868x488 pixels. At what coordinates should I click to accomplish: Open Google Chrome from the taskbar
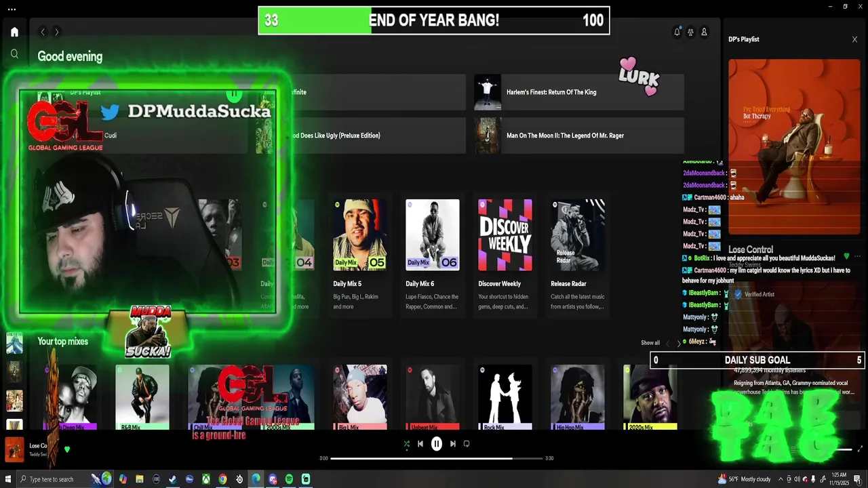222,479
